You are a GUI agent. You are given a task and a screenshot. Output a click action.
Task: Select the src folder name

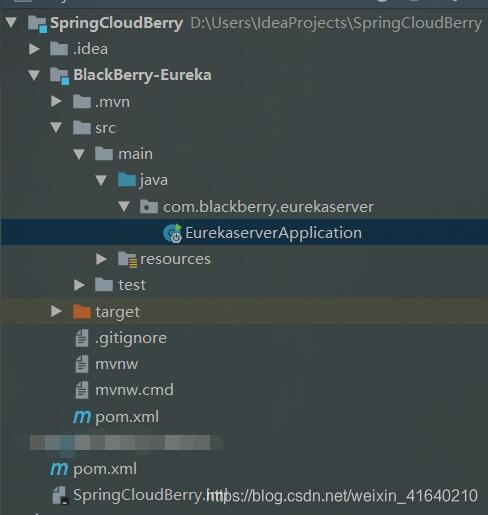click(105, 128)
